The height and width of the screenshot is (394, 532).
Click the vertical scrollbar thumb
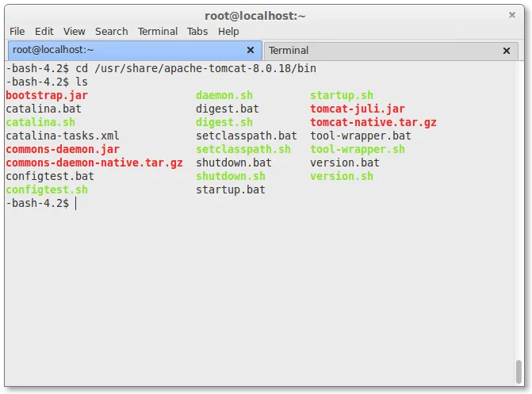click(x=519, y=371)
